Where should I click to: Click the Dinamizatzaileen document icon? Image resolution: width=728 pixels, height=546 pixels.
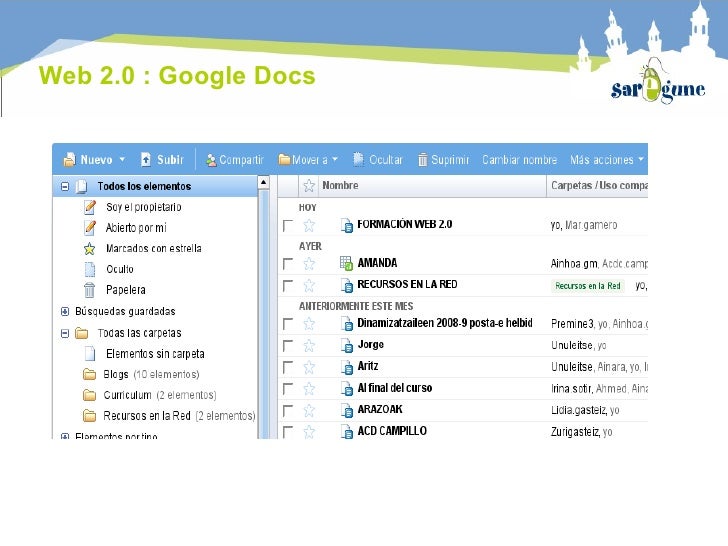347,324
